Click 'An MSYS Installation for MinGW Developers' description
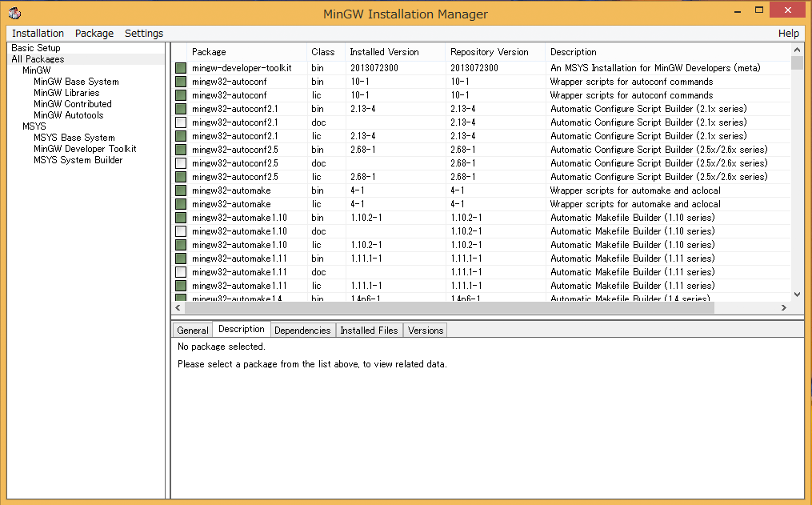The image size is (812, 505). [x=655, y=68]
